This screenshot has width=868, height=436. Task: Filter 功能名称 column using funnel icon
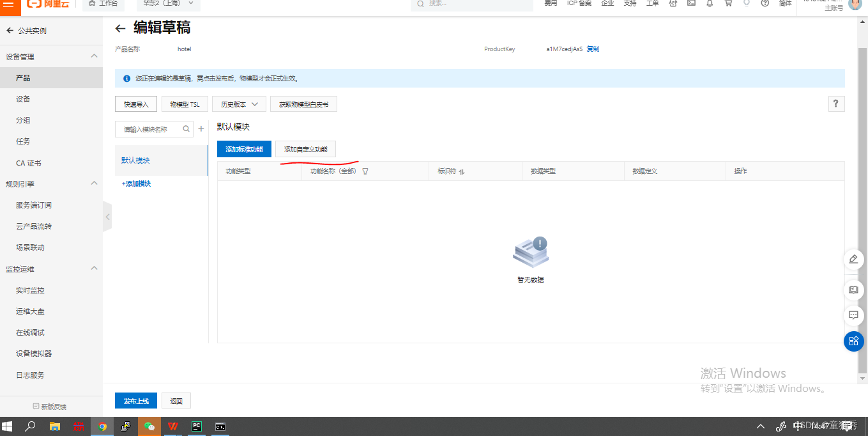tap(365, 171)
